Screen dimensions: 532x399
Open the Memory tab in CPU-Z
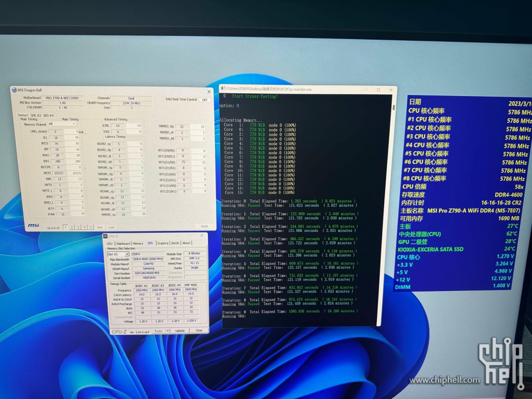click(x=138, y=243)
